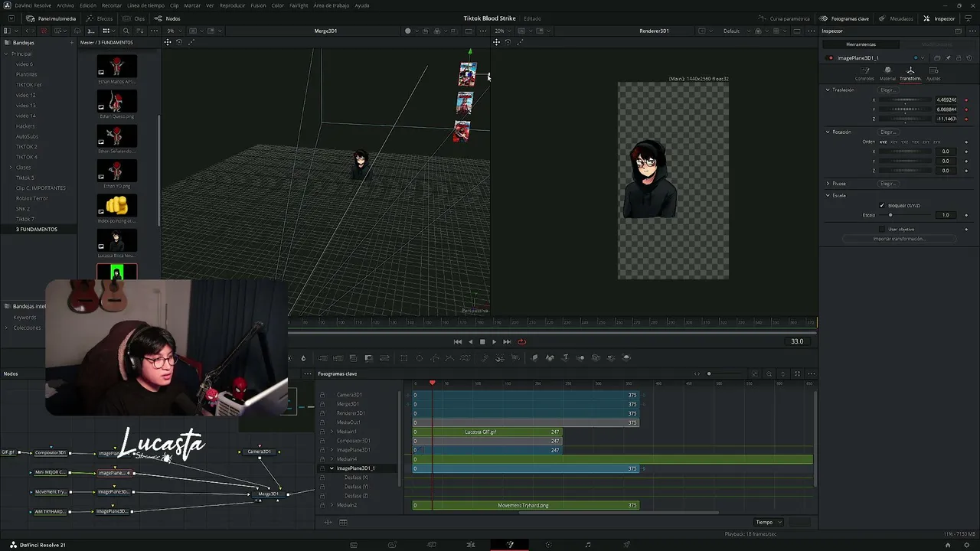Expand the Pivote section

coord(828,184)
